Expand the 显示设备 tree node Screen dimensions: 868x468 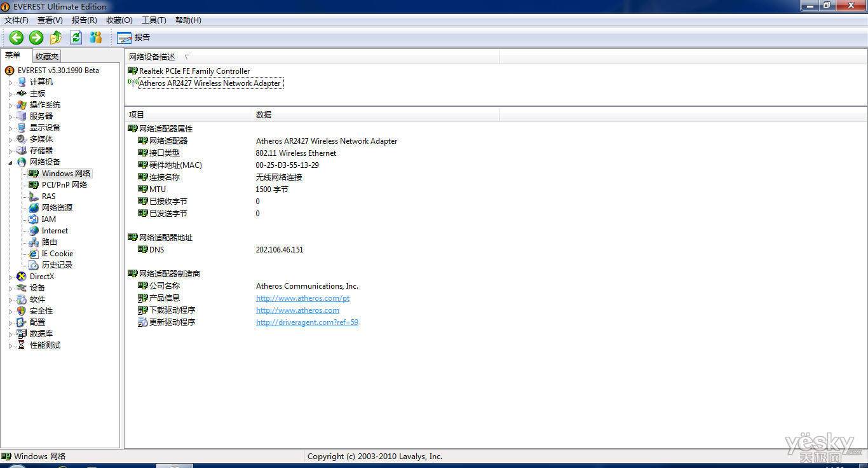point(10,128)
